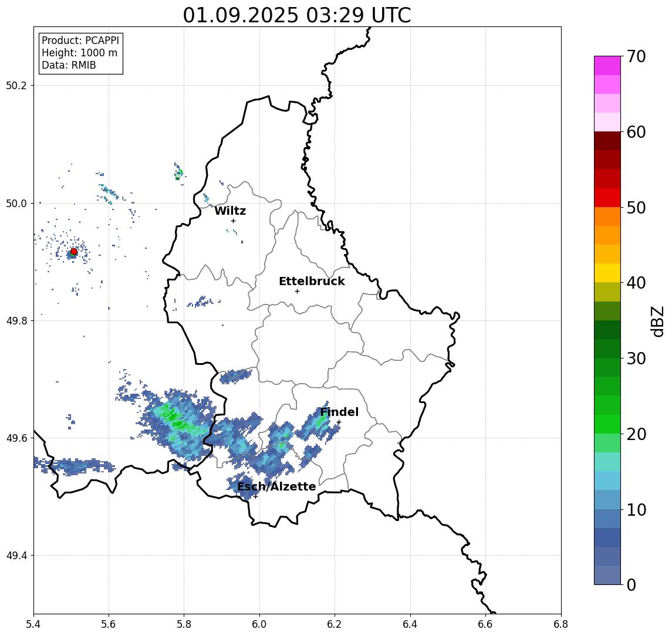Viewport: 672px width, 636px height.
Task: Click the 20 tick label on the colorbar
Action: pyautogui.click(x=636, y=434)
